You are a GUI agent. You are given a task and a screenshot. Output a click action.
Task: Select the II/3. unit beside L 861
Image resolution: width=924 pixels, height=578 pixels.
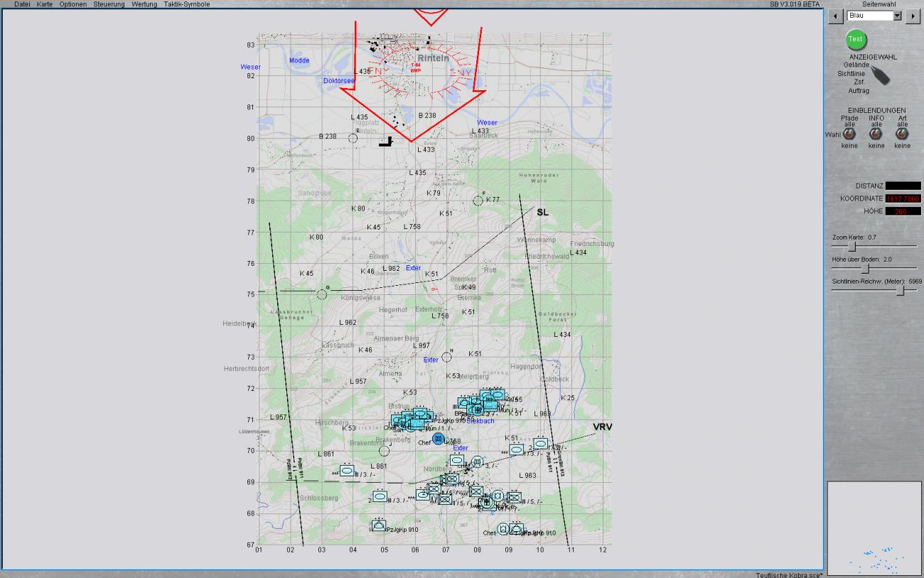point(347,470)
